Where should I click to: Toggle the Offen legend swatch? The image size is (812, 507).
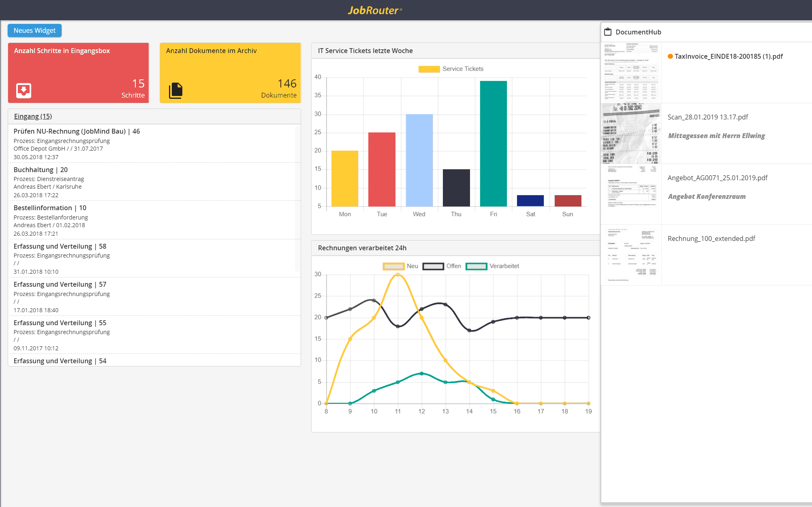(x=433, y=266)
